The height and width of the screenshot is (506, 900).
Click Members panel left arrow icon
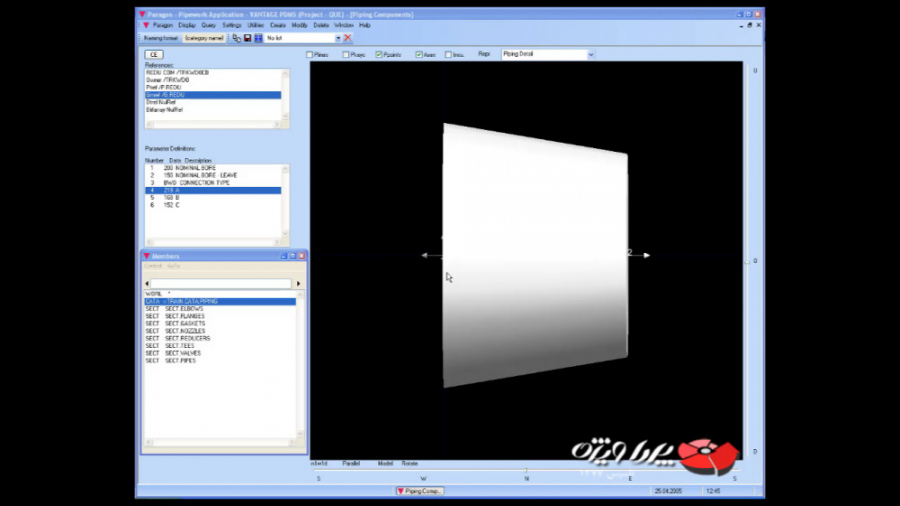pyautogui.click(x=147, y=283)
